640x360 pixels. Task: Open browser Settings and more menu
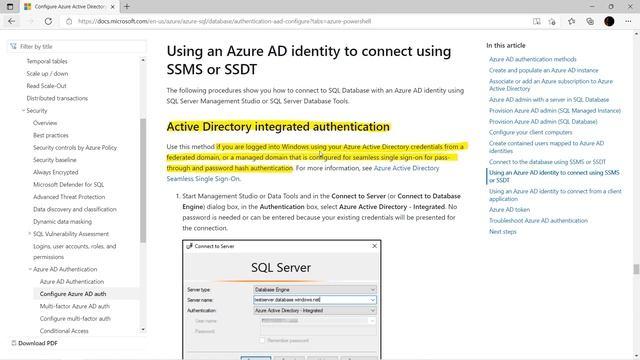628,21
